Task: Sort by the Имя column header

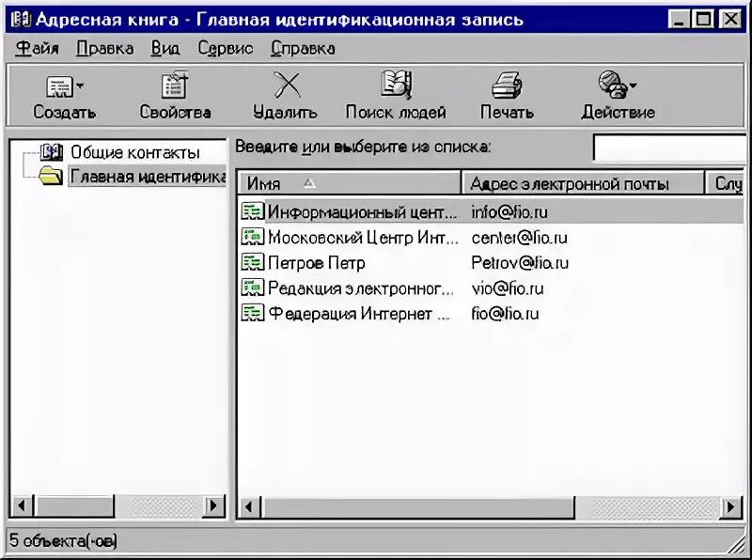Action: pyautogui.click(x=349, y=183)
